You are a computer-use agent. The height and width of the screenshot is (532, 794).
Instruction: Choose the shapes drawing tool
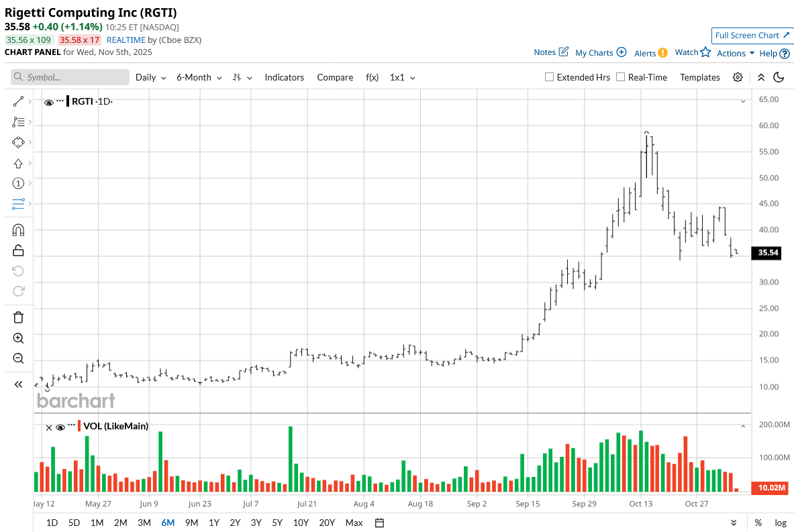click(x=18, y=142)
